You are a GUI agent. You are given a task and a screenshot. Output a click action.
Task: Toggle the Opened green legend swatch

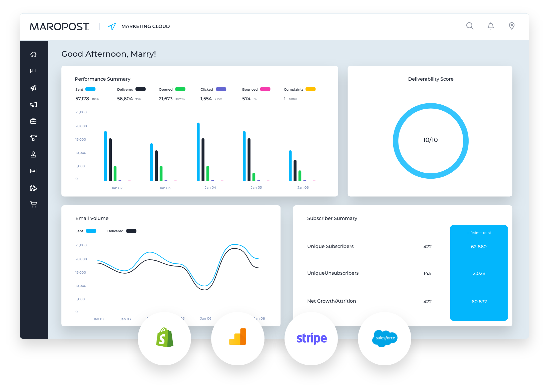pyautogui.click(x=180, y=89)
